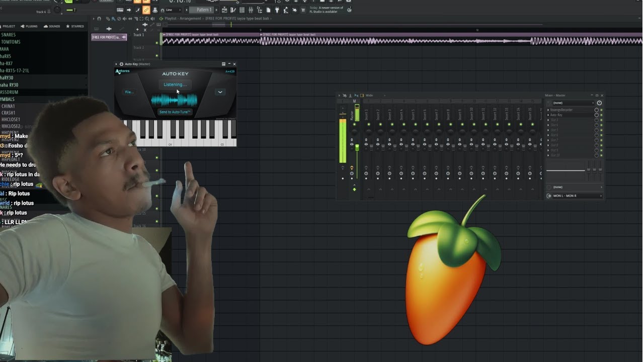Click the playlist timeline playhead marker

coord(231,24)
